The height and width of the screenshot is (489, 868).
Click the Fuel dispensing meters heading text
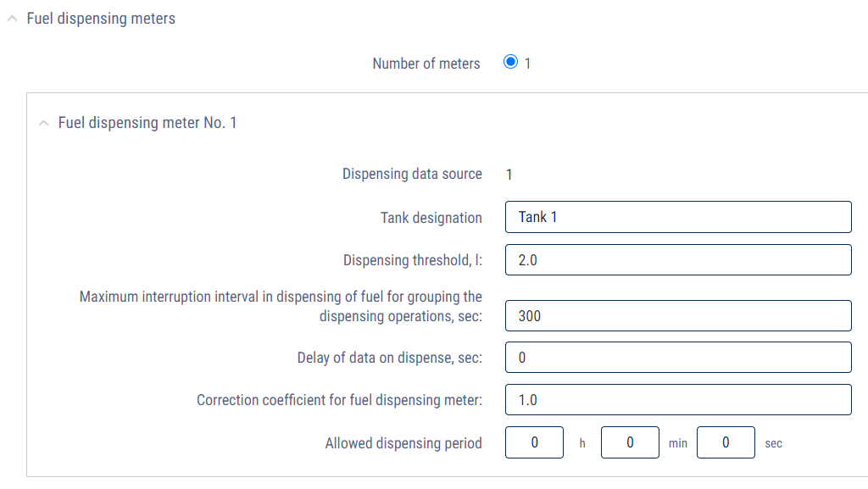(101, 19)
